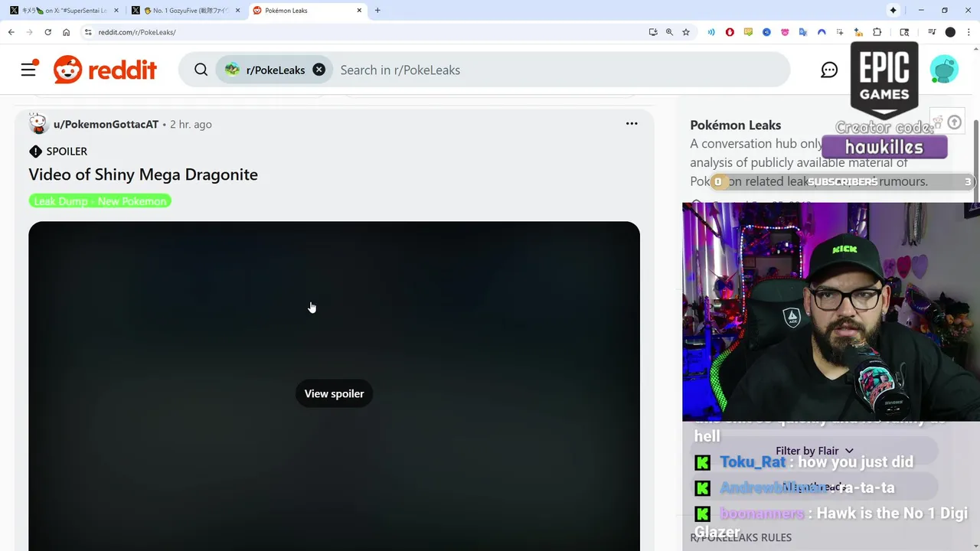
Task: Open the translate extension icon
Action: [x=803, y=32]
